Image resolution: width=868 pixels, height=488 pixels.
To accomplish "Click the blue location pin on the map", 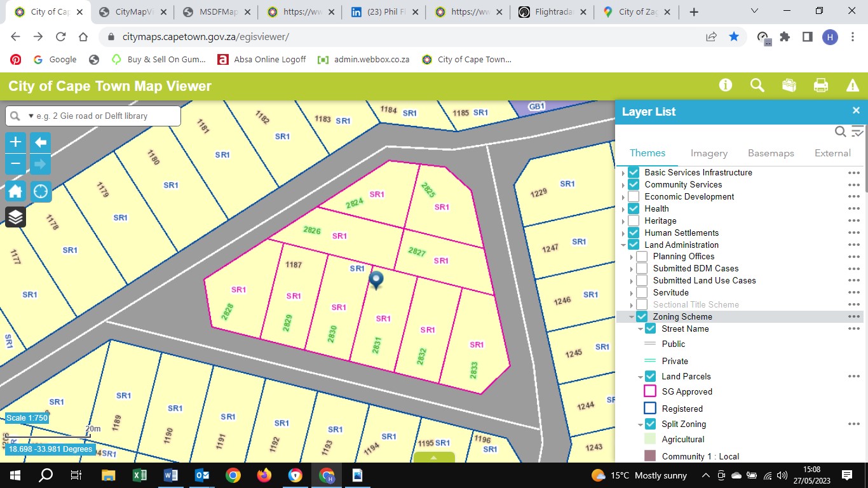I will (376, 280).
